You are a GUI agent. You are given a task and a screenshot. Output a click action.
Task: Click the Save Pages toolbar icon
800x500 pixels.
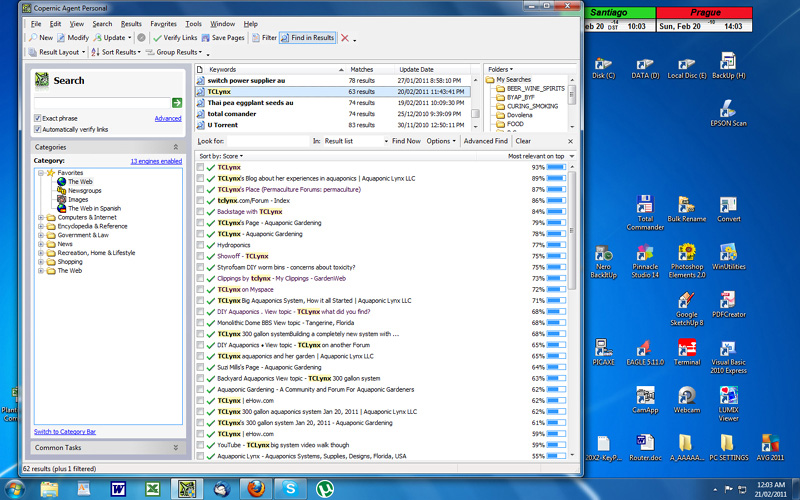pos(204,38)
